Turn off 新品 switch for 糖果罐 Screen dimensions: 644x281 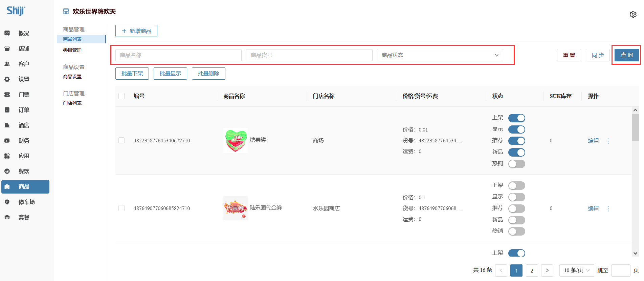click(517, 152)
